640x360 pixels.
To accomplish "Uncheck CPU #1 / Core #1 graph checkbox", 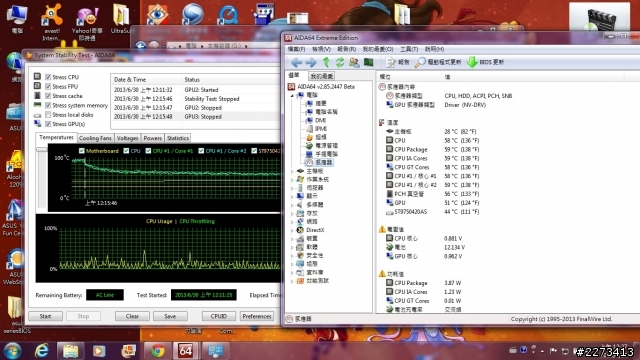I will (148, 151).
